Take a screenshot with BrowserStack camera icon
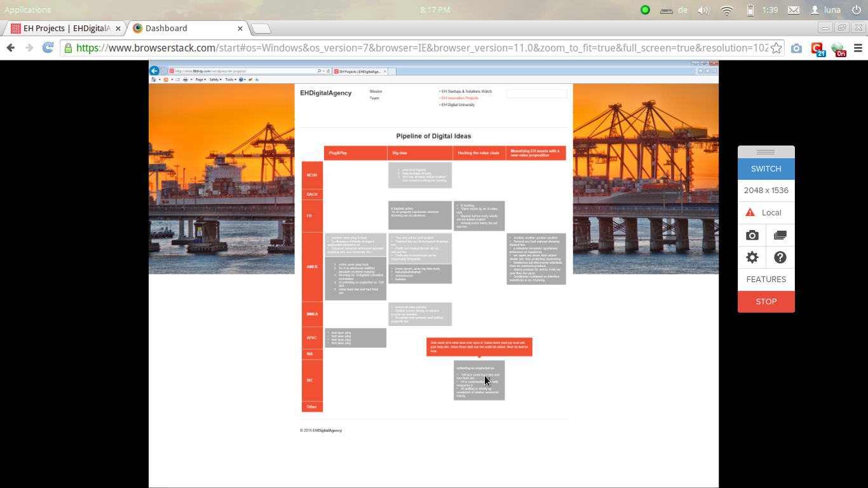Viewport: 868px width, 488px height. coord(752,235)
